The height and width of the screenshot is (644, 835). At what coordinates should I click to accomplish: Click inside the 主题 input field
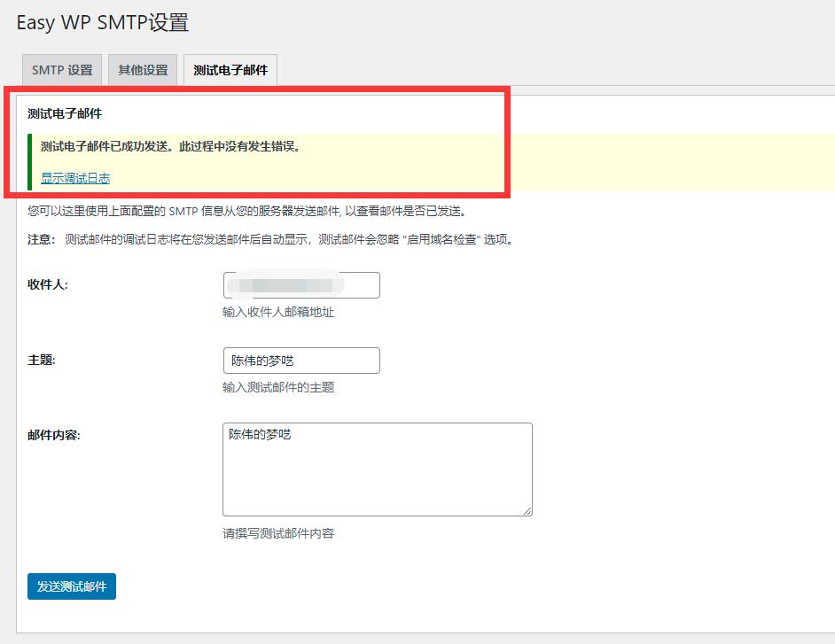300,361
